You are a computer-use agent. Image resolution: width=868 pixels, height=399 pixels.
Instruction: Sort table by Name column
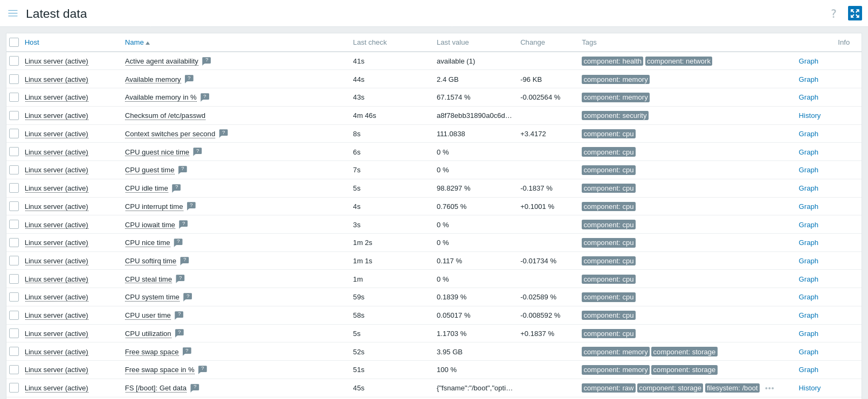(x=134, y=43)
